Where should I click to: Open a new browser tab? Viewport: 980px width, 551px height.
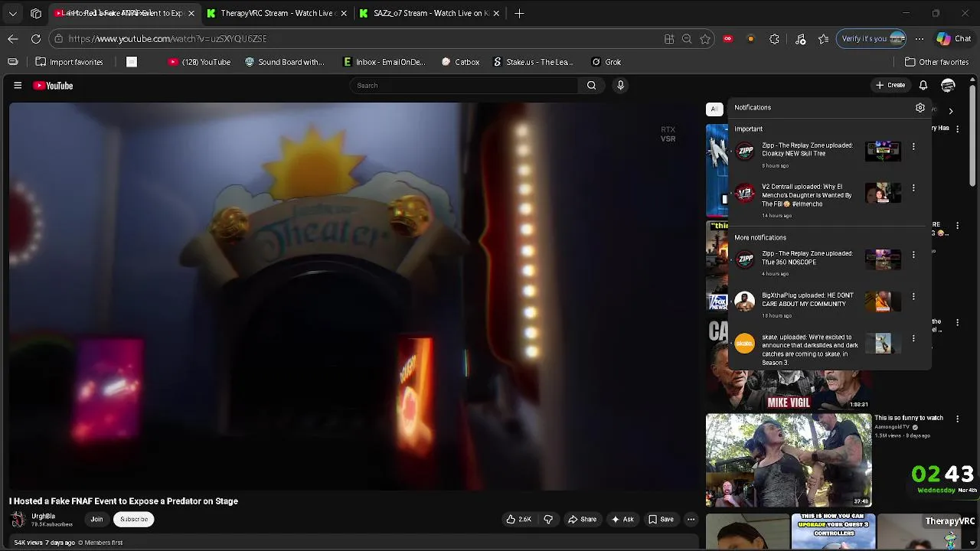click(x=519, y=13)
